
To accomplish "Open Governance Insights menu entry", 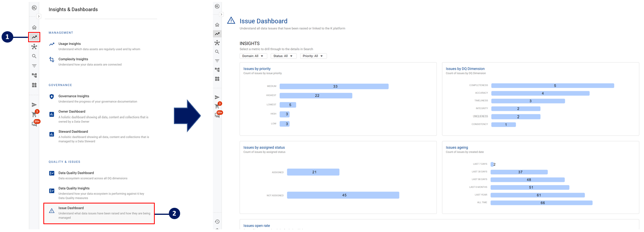I will [74, 96].
